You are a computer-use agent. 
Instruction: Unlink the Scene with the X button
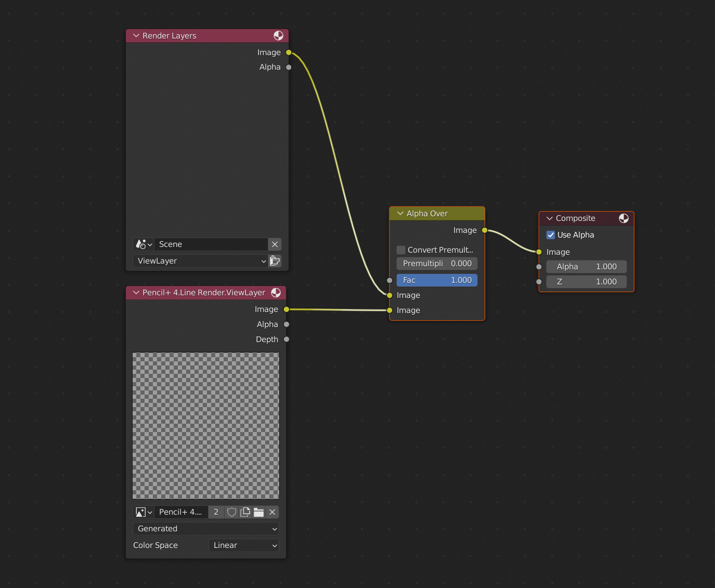(x=275, y=244)
